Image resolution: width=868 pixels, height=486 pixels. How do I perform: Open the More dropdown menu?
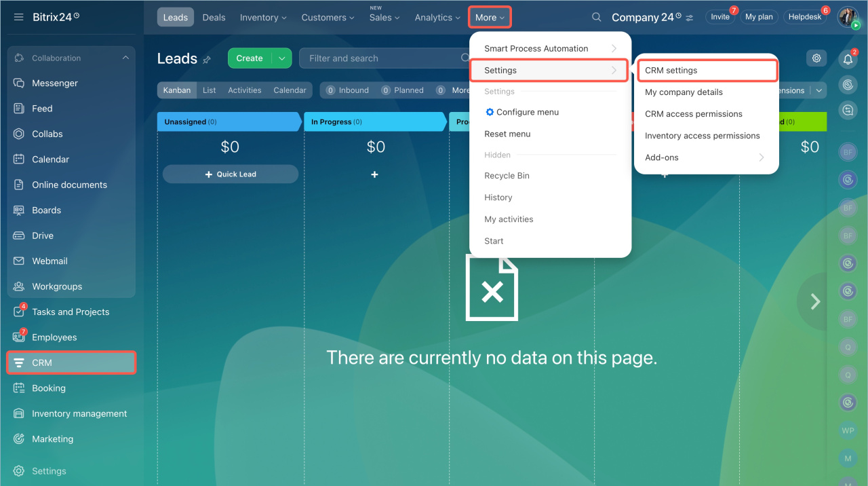click(490, 18)
